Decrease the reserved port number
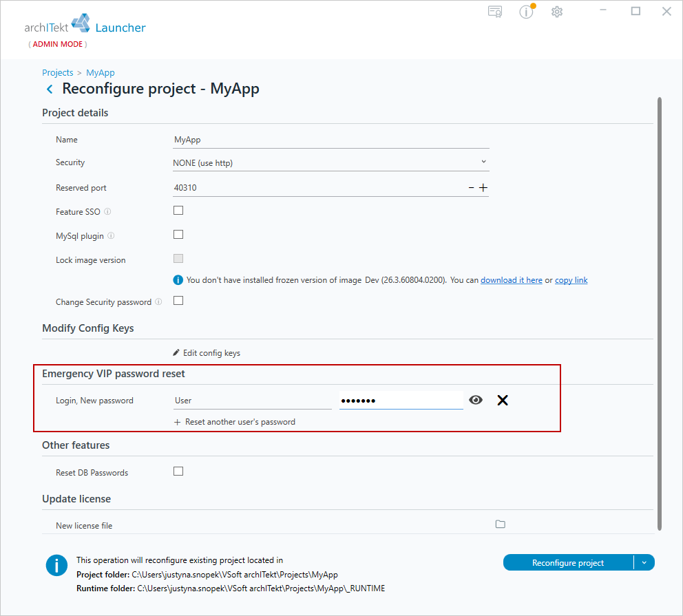Screen dimensions: 683x616 point(472,188)
